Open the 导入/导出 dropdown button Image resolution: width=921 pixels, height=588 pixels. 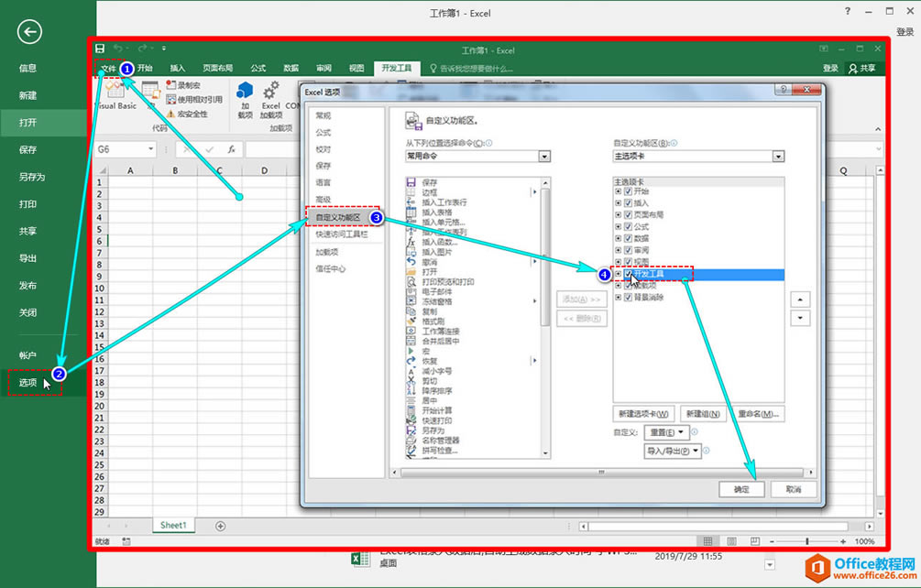click(x=673, y=451)
